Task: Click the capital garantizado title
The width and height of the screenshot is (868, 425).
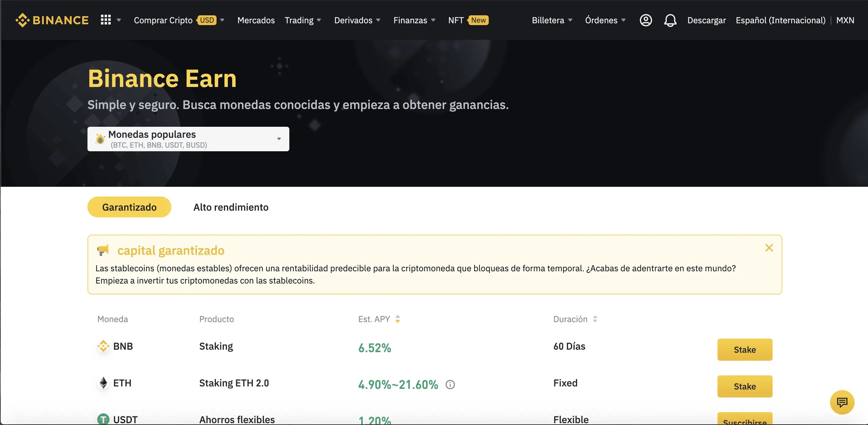Action: click(170, 250)
